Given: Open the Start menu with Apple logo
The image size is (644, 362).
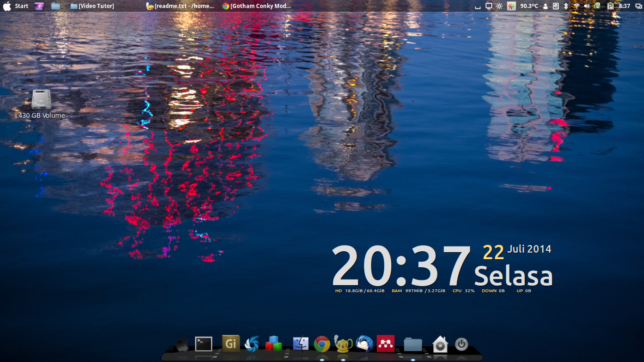Looking at the screenshot, I should (16, 6).
